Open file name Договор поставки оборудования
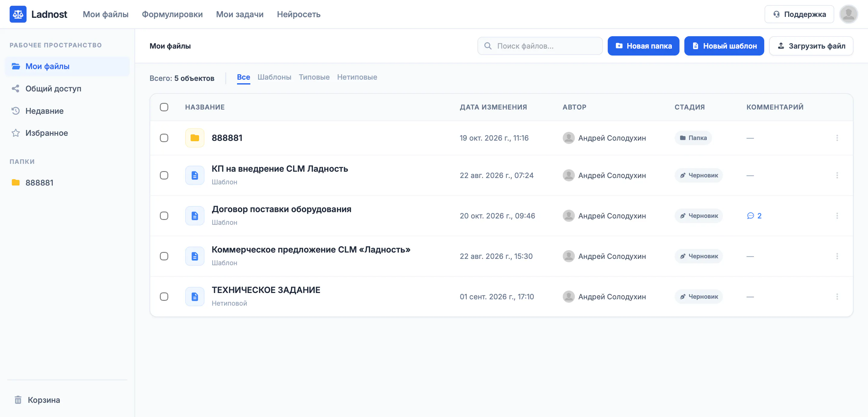The image size is (868, 417). tap(281, 209)
